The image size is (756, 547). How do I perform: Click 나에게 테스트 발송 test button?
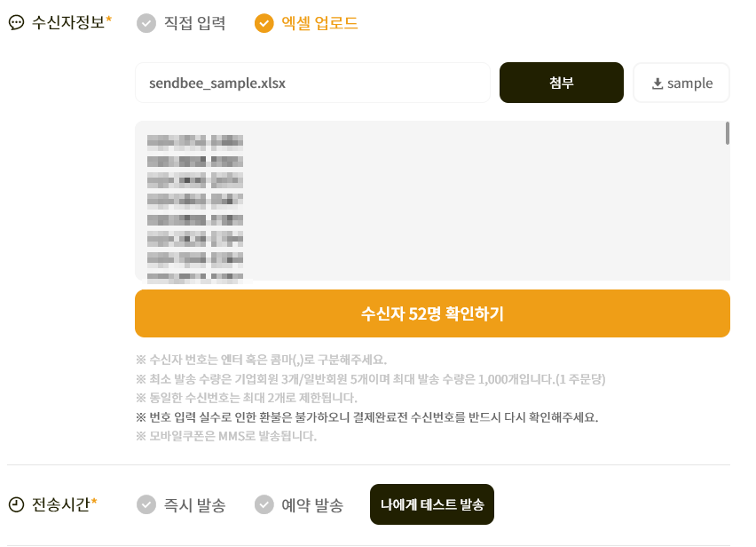click(431, 503)
